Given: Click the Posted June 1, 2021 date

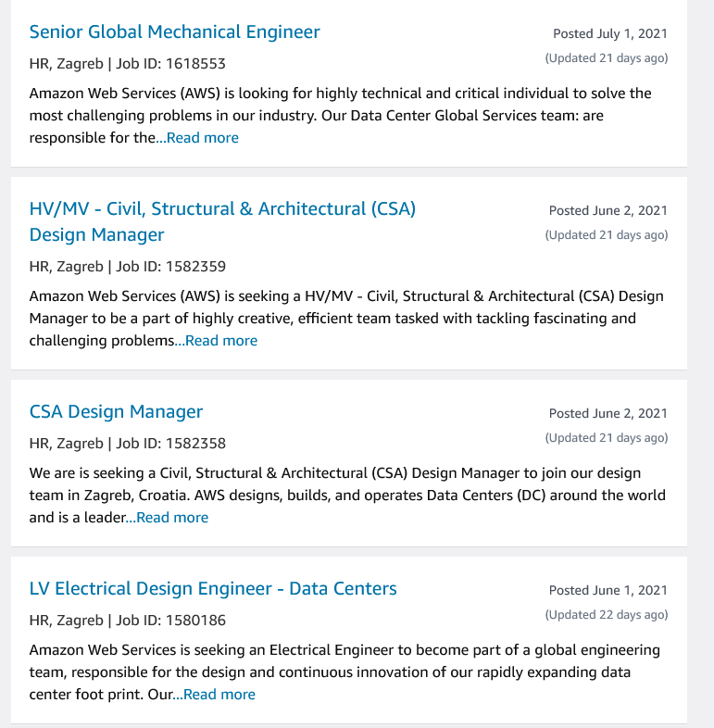Looking at the screenshot, I should 608,591.
